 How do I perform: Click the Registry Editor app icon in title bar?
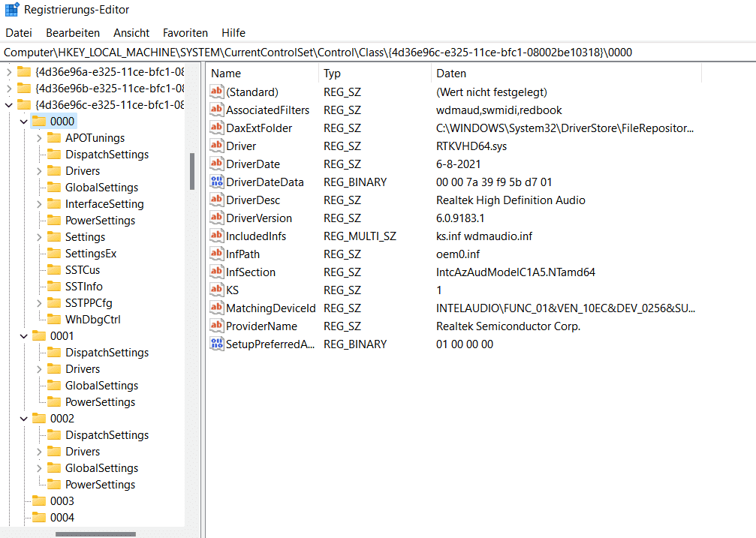[12, 11]
